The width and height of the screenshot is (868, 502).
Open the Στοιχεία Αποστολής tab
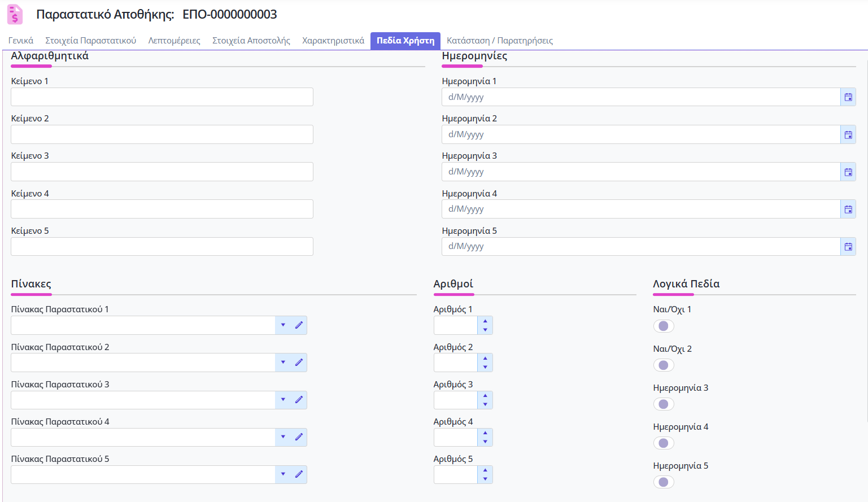[x=251, y=41]
